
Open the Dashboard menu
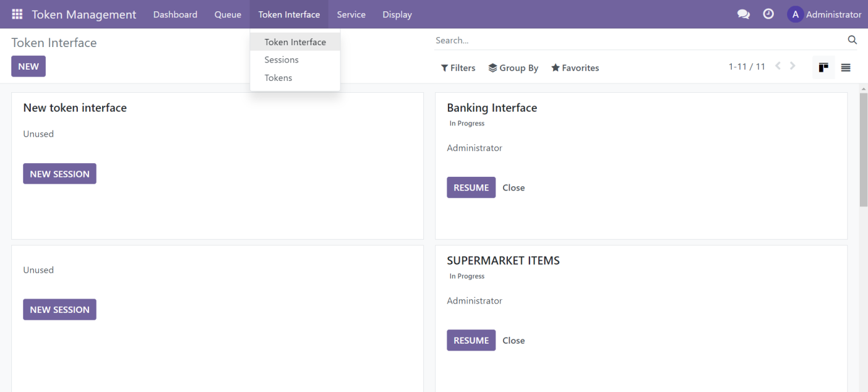click(x=175, y=14)
